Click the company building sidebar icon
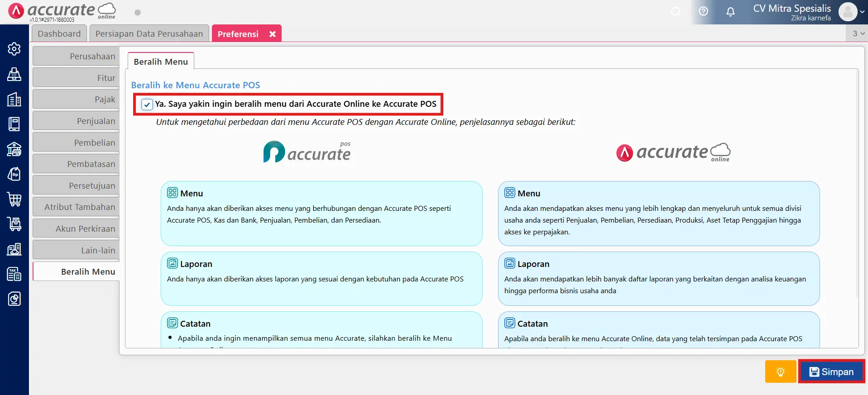The image size is (868, 395). point(14,100)
